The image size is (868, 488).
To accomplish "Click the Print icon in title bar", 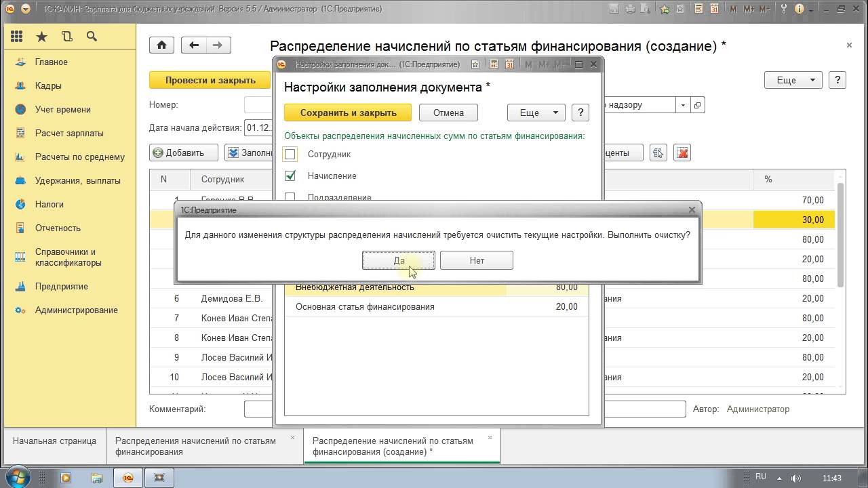I will click(631, 9).
